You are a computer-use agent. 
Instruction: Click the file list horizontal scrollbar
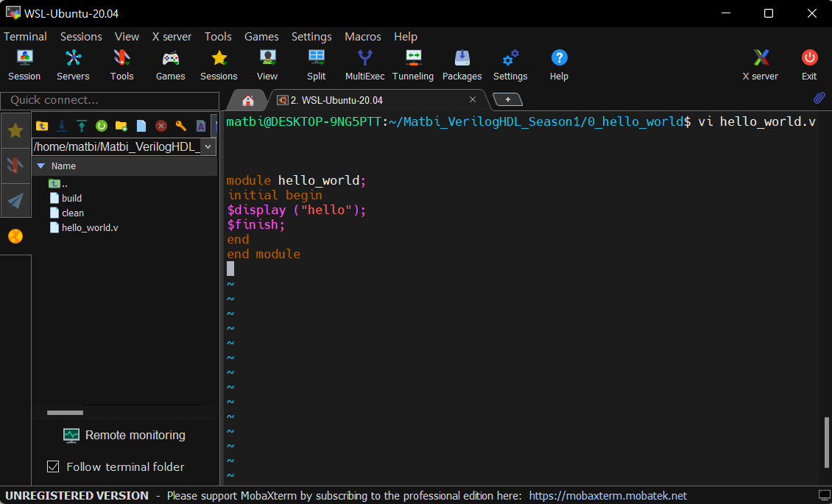(65, 413)
